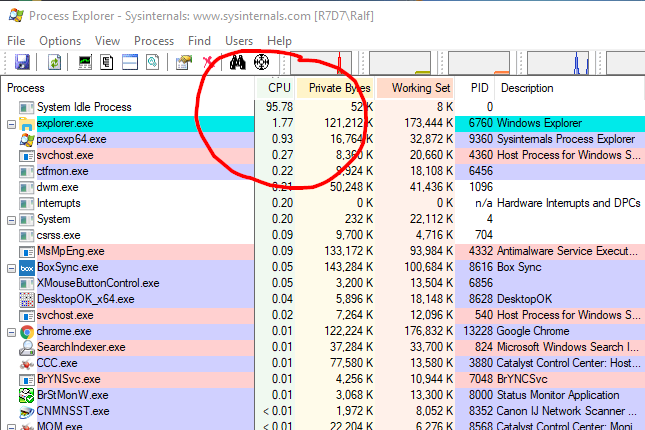Open the Users menu
The width and height of the screenshot is (645, 430).
pos(239,41)
